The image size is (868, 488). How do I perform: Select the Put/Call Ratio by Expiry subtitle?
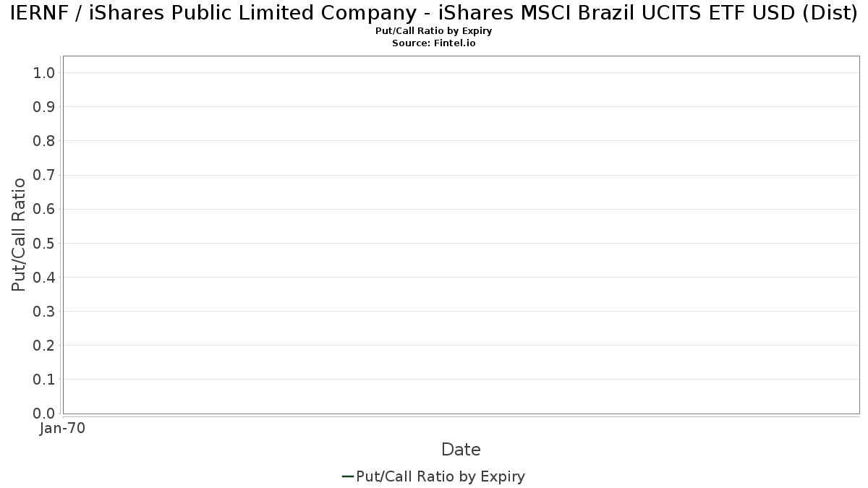tap(434, 31)
